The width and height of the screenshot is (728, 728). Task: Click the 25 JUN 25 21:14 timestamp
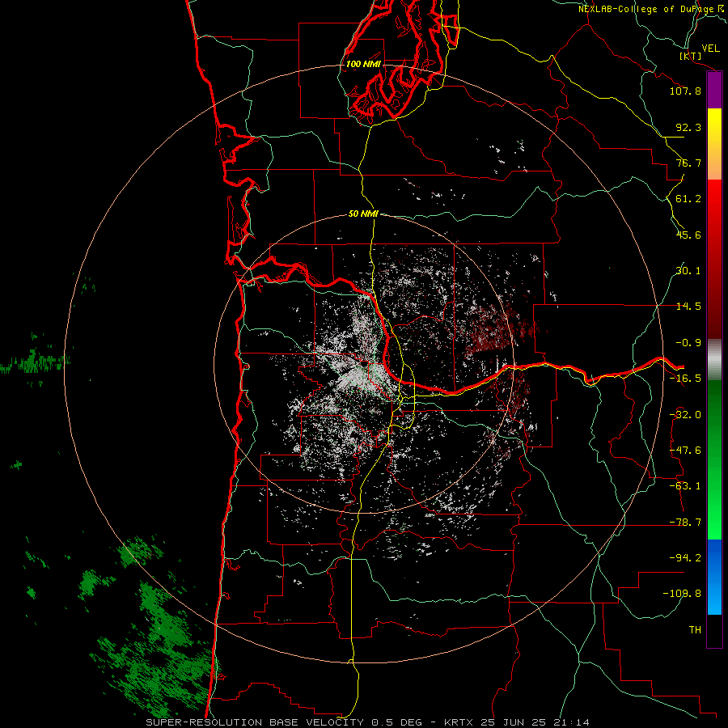point(535,722)
